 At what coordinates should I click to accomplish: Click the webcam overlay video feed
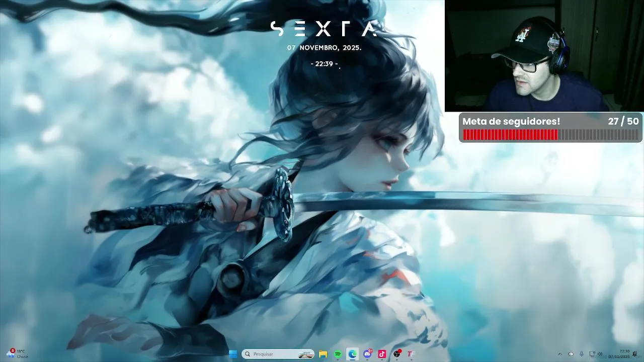click(x=544, y=56)
